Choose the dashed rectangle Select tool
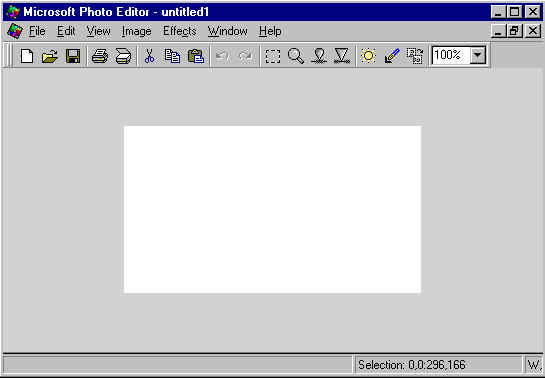Viewport: 545px width, 378px height. tap(273, 56)
